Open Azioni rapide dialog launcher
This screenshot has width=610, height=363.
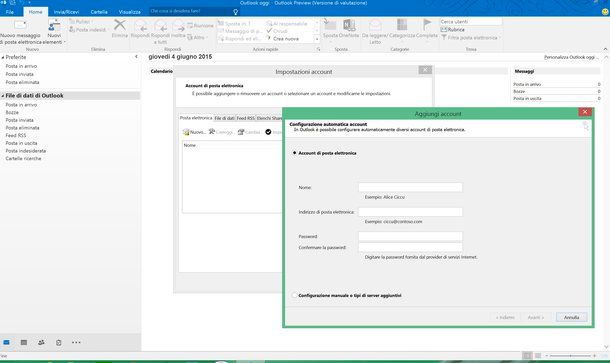[x=319, y=49]
